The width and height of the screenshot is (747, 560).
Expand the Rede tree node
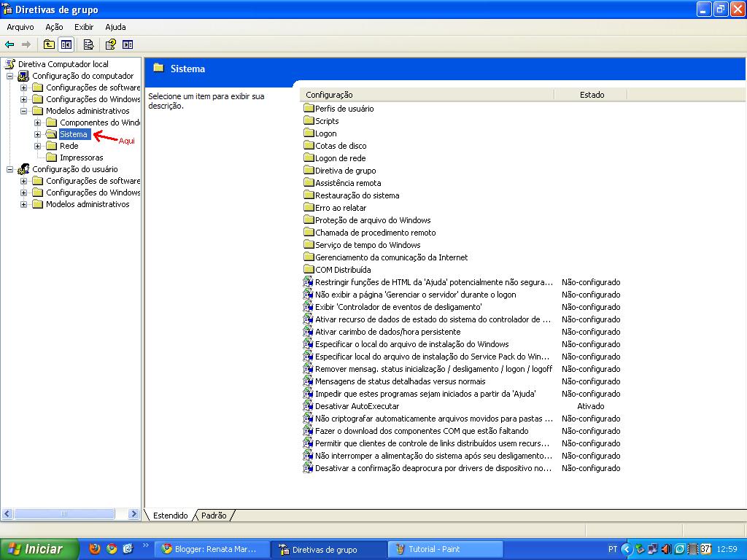tap(37, 146)
